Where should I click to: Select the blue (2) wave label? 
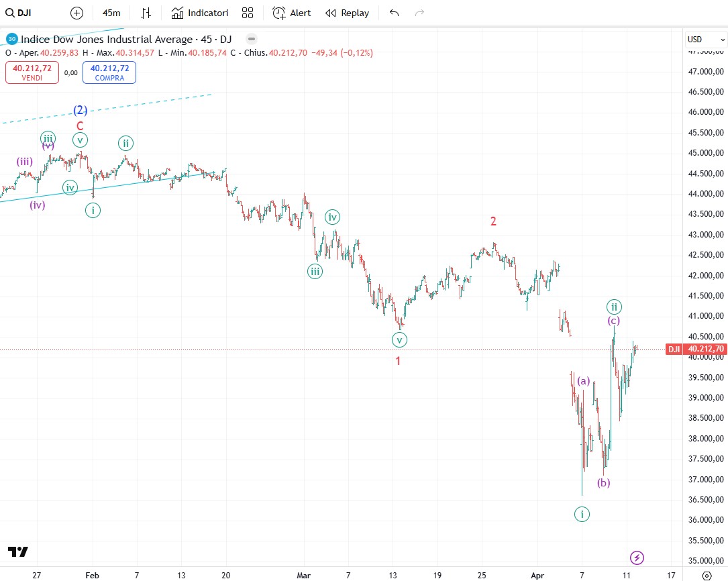click(81, 110)
